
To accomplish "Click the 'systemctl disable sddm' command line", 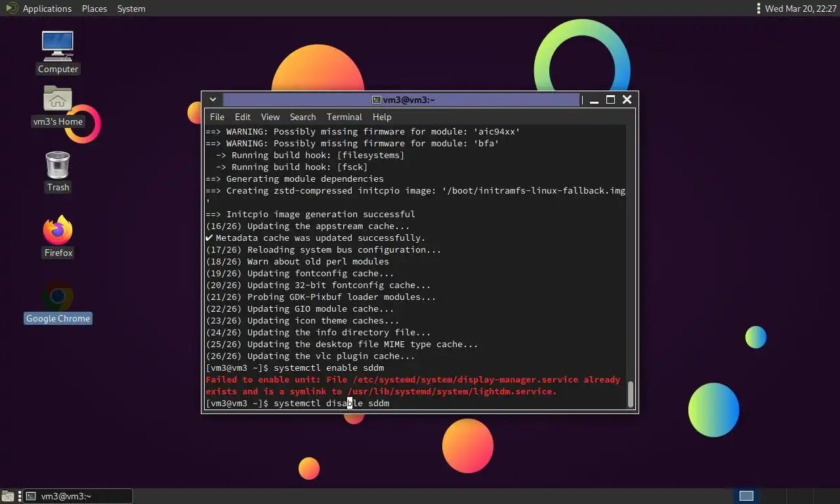I will point(297,403).
